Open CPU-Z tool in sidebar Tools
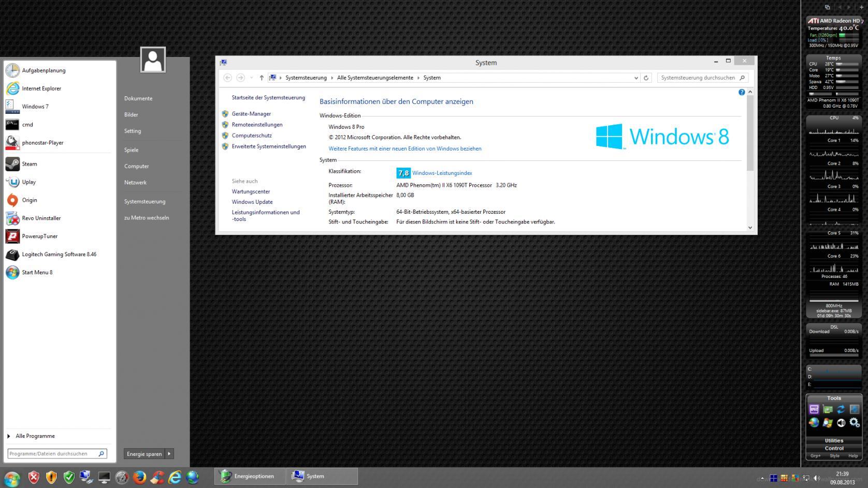868x488 pixels. 814,409
